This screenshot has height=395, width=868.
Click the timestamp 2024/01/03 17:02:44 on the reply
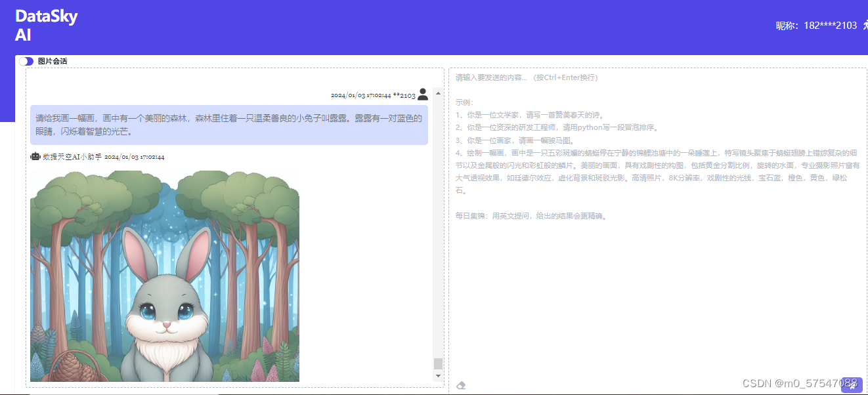134,156
